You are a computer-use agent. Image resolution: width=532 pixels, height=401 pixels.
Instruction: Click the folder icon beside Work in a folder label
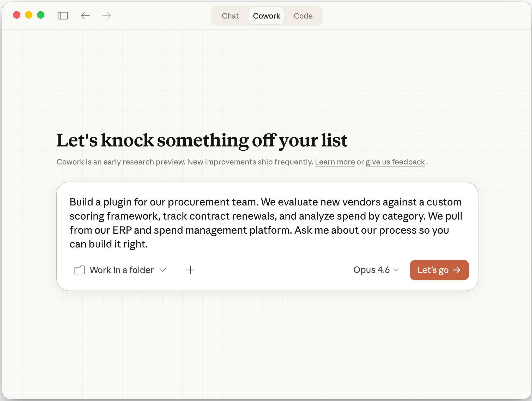(x=80, y=270)
